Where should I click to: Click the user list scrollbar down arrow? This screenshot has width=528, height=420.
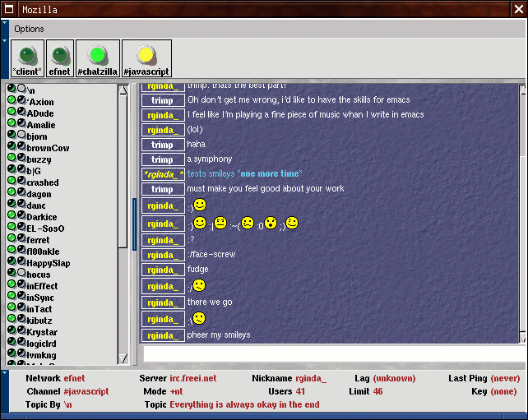tap(123, 358)
